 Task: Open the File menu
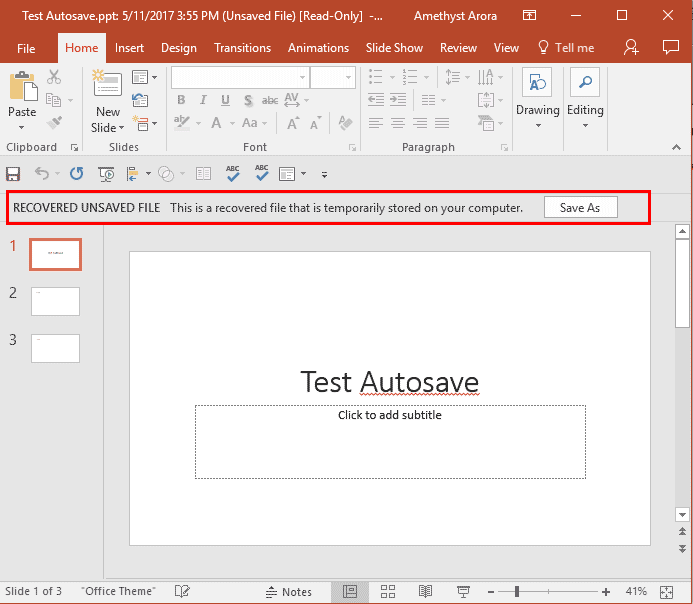(26, 48)
